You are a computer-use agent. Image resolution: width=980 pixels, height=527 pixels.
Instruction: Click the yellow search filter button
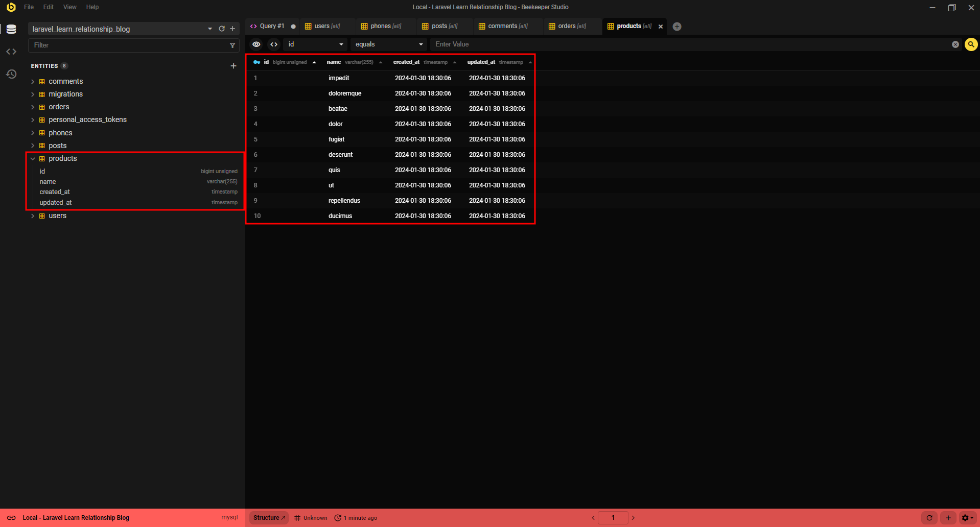click(971, 44)
